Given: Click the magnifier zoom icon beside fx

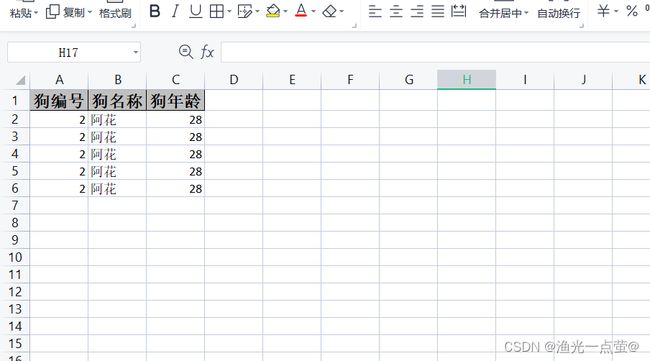Looking at the screenshot, I should pyautogui.click(x=186, y=52).
